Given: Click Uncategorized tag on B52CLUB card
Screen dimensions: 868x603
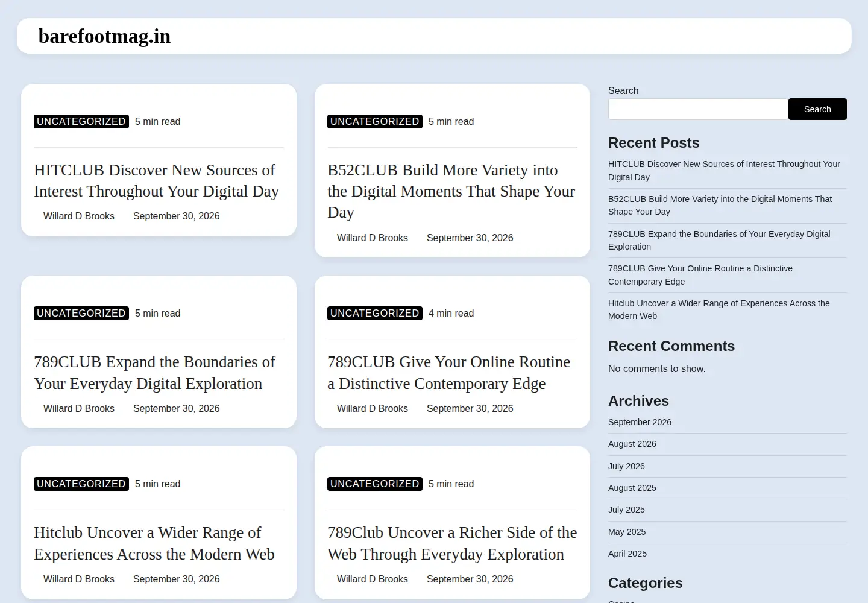Looking at the screenshot, I should [x=375, y=121].
